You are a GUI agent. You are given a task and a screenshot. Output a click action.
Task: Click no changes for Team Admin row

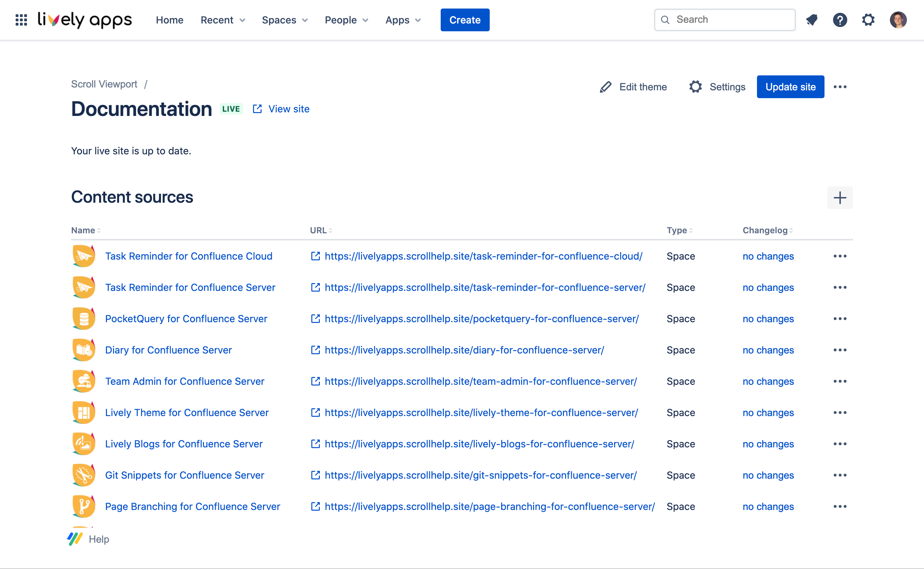coord(768,381)
